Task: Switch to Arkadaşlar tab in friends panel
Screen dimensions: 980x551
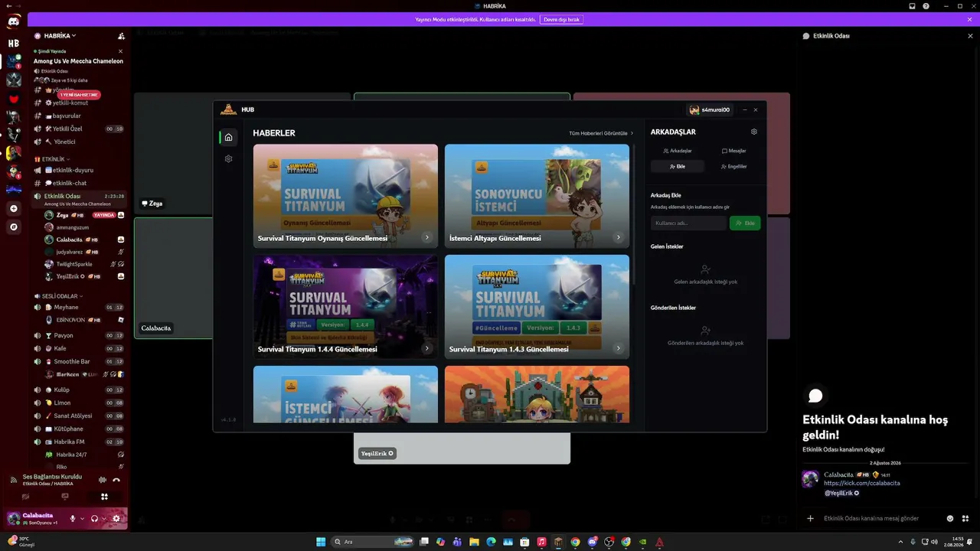Action: pos(678,151)
